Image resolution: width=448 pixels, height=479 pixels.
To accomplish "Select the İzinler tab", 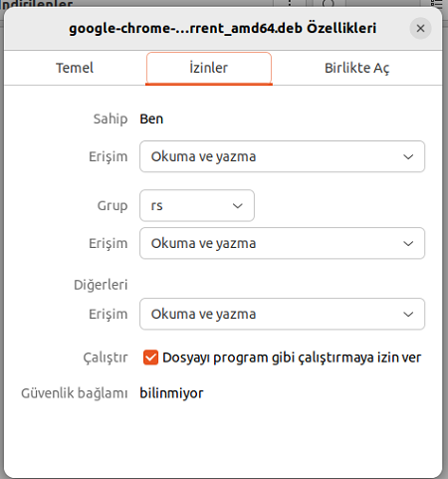I will point(209,68).
